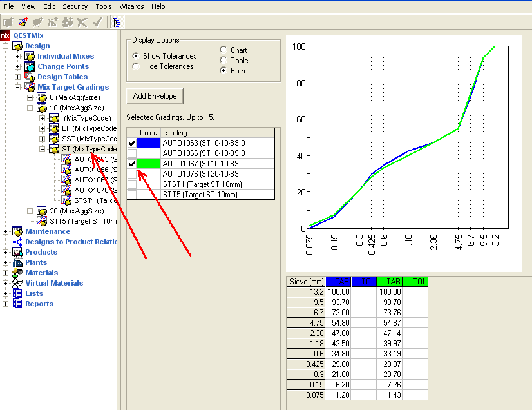Image resolution: width=532 pixels, height=410 pixels.
Task: Click the blue colour swatch for AUTO1063
Action: (x=148, y=142)
